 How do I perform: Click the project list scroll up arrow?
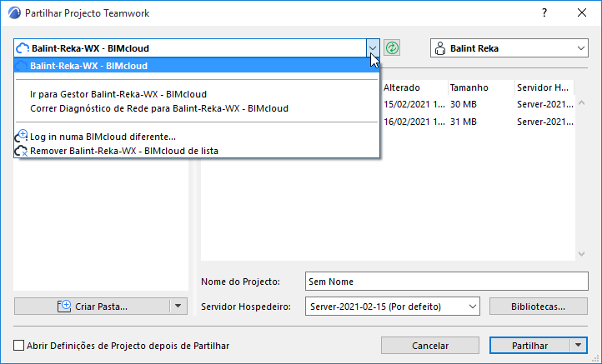tap(582, 102)
